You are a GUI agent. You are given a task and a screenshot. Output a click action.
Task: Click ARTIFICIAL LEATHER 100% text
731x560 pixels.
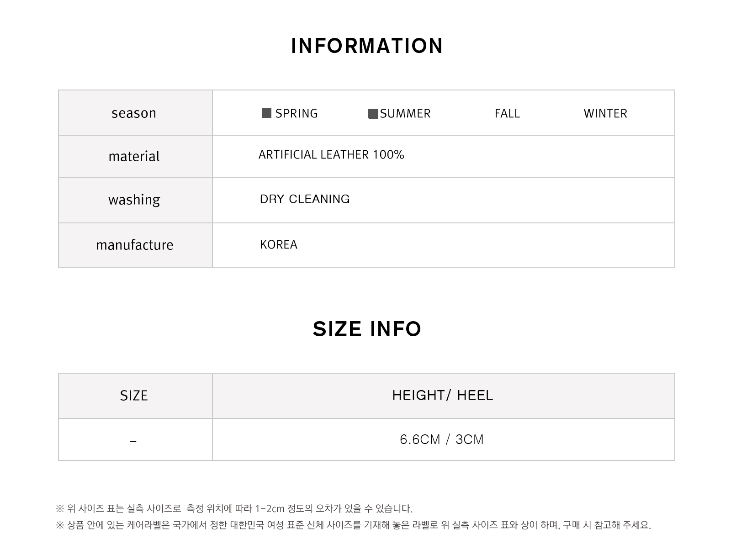[x=331, y=155]
